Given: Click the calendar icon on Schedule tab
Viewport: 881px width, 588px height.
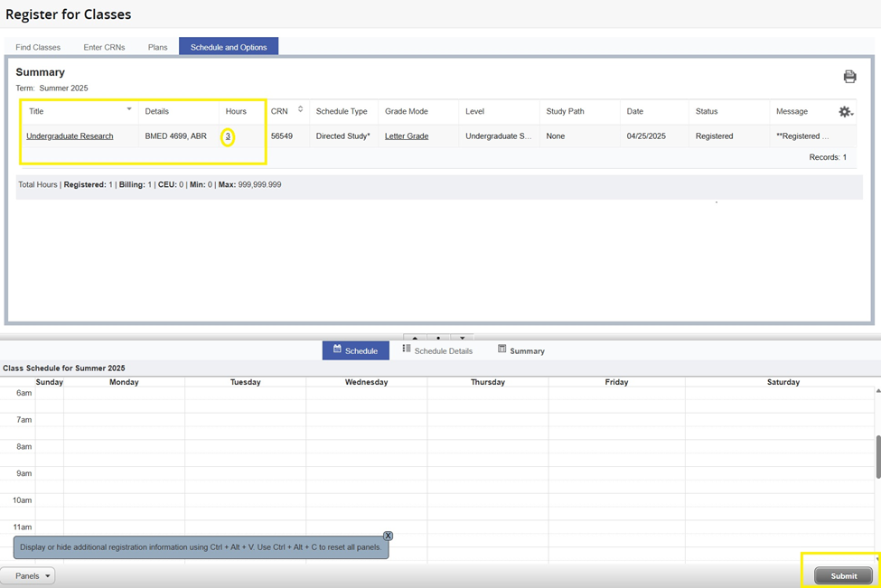Looking at the screenshot, I should coord(337,350).
